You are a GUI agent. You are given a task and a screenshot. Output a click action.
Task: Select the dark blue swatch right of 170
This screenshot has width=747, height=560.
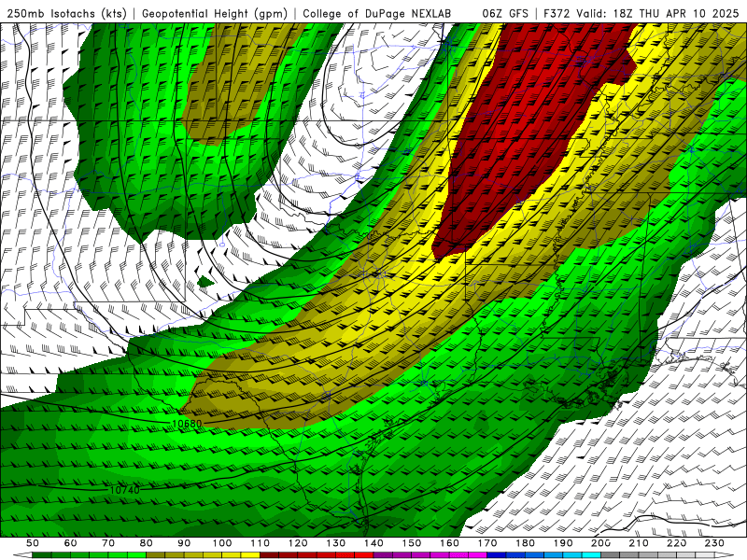[497, 555]
